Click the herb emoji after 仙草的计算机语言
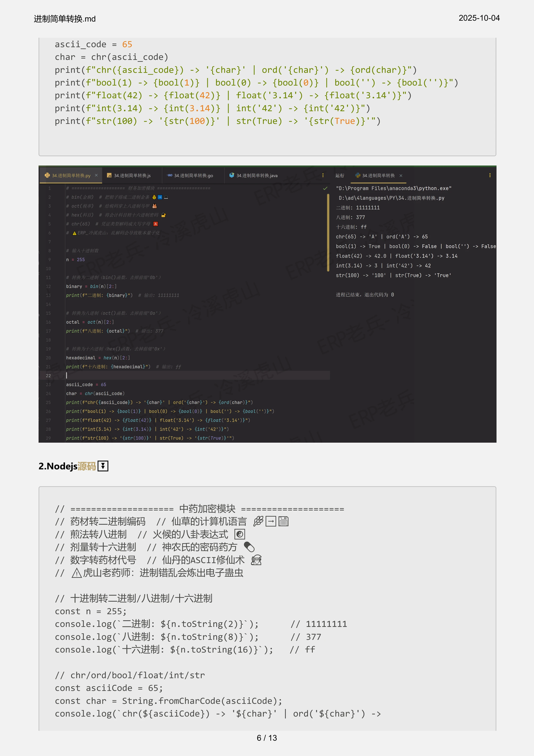534x756 pixels. point(258,521)
